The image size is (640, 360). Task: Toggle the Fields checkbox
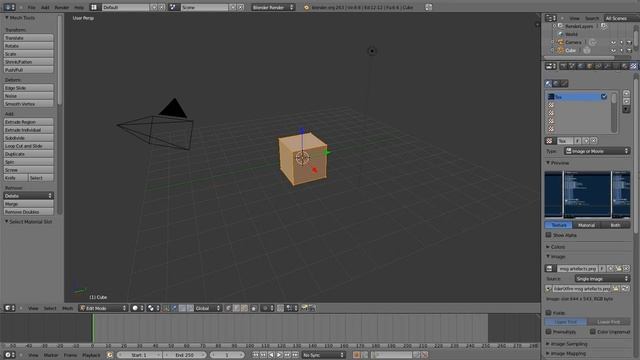pos(548,313)
